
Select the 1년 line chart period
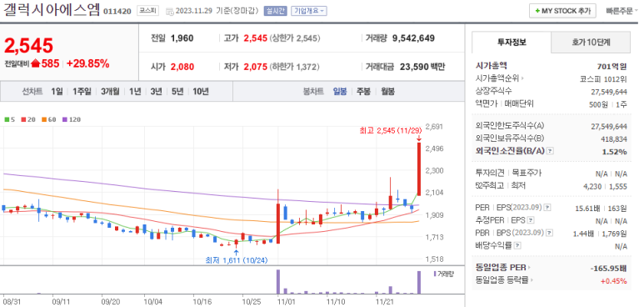click(x=135, y=92)
